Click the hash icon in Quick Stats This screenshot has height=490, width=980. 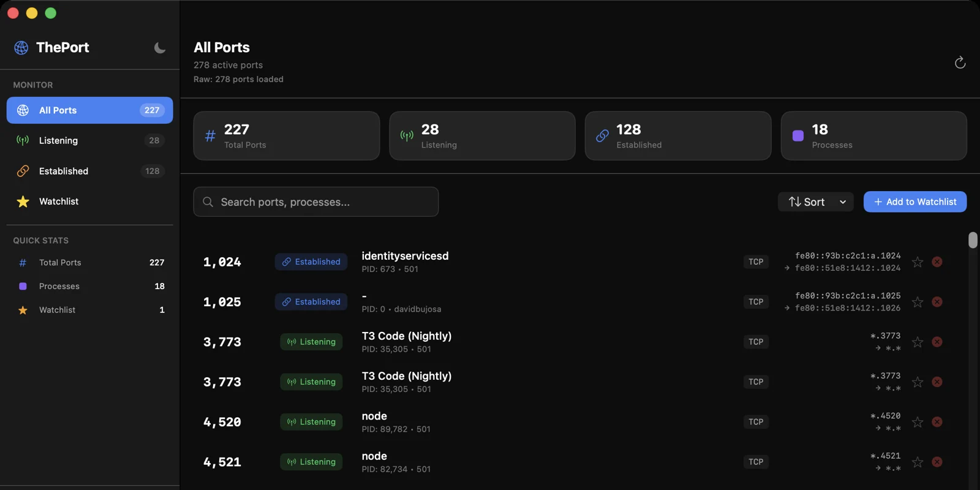(x=23, y=263)
